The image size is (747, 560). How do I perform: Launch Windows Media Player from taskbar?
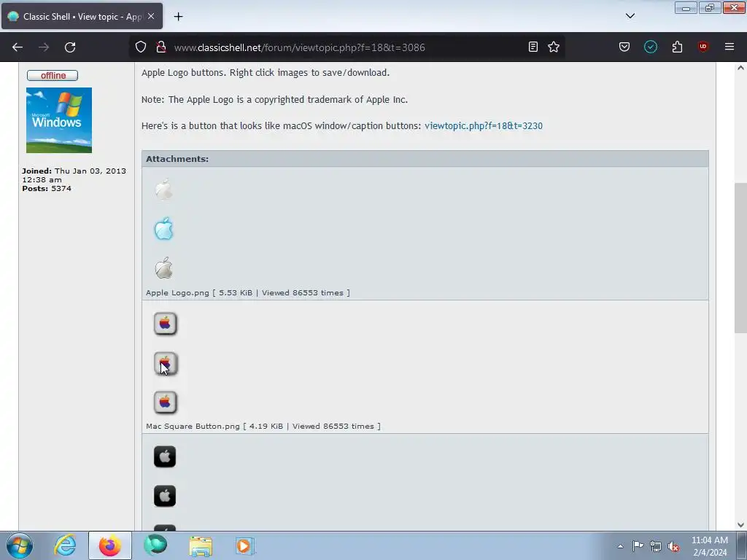[x=245, y=545]
